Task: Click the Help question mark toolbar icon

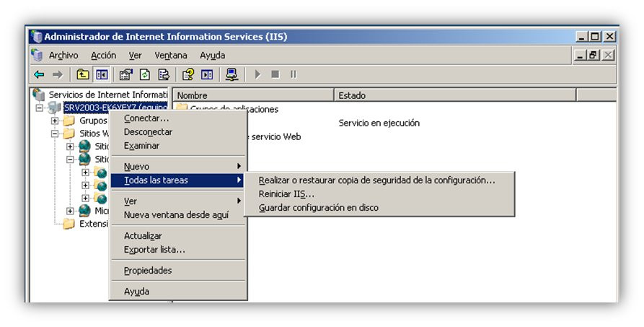Action: coord(188,74)
